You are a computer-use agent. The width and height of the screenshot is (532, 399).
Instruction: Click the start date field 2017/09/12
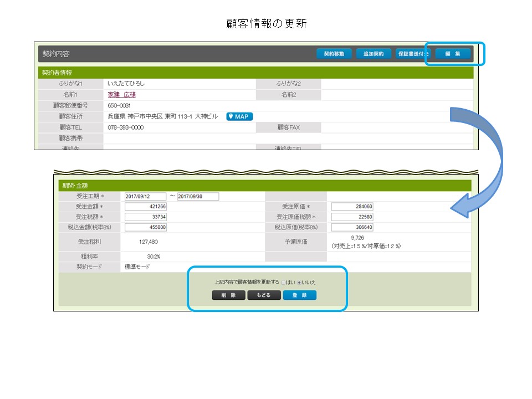[145, 196]
